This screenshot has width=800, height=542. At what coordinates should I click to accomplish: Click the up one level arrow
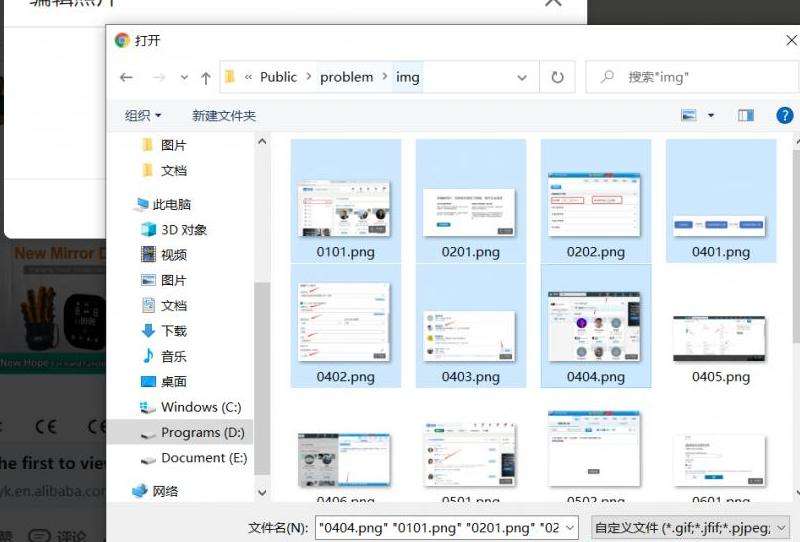pos(205,77)
